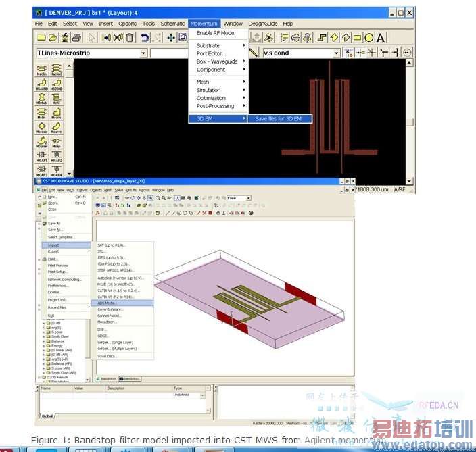The width and height of the screenshot is (476, 452).
Task: Select the Rectangle drawing tool icon
Action: 357,38
